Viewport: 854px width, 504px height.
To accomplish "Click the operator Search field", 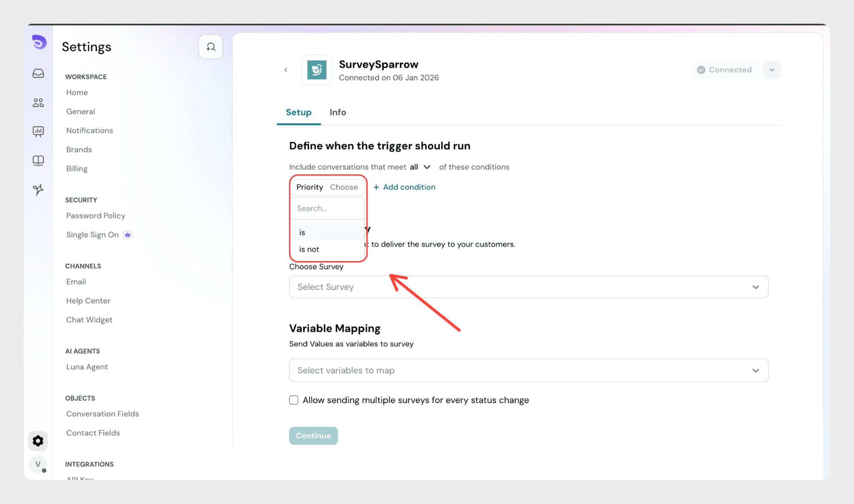I will click(327, 208).
